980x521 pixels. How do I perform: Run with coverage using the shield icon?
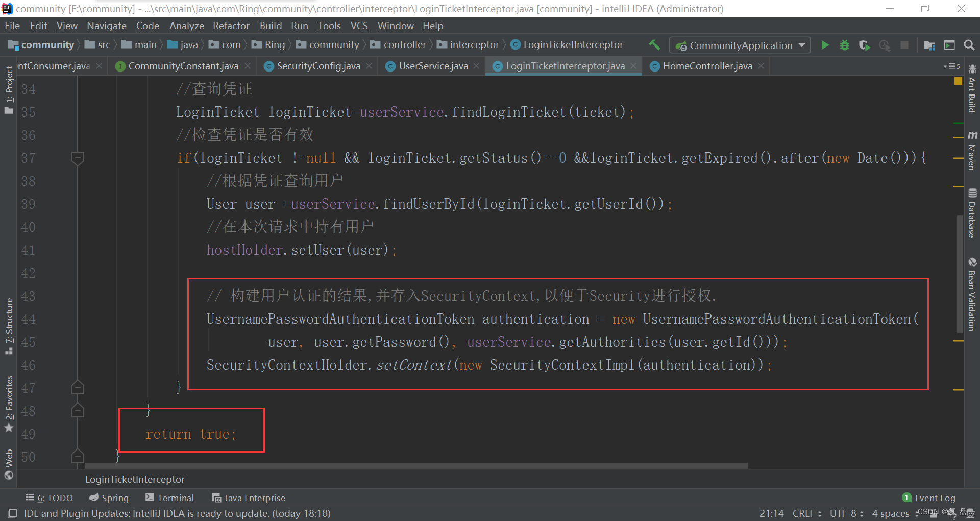[864, 45]
